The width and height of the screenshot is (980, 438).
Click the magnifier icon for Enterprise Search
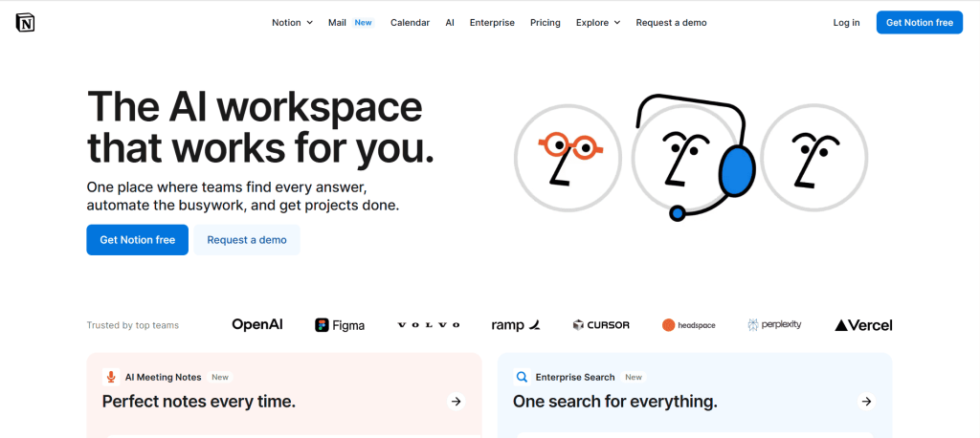pyautogui.click(x=522, y=377)
